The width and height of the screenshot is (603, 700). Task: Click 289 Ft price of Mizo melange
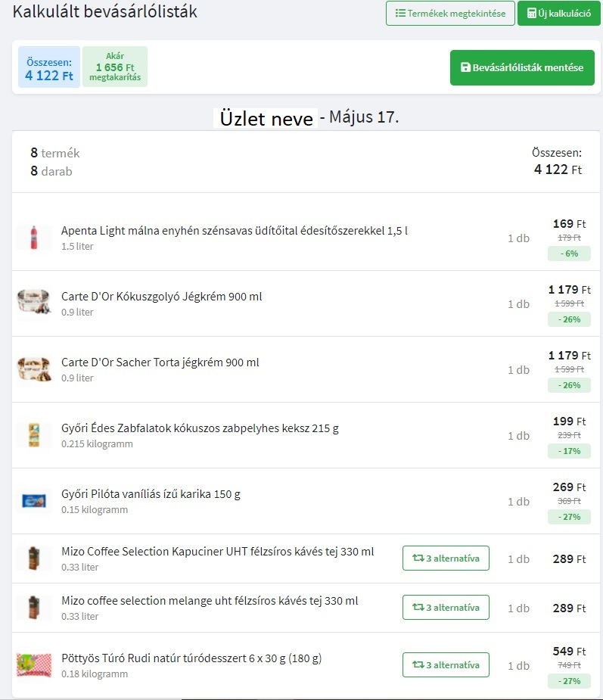[570, 608]
